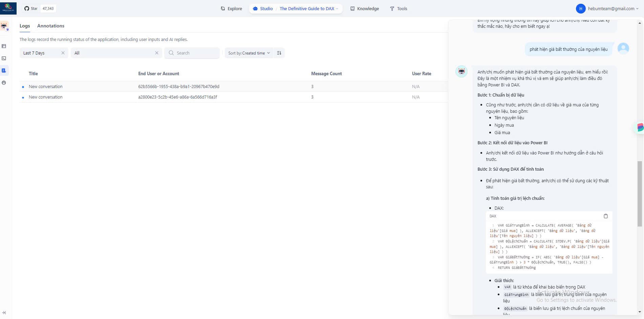644x319 pixels.
Task: Click the H user avatar circle
Action: (581, 8)
